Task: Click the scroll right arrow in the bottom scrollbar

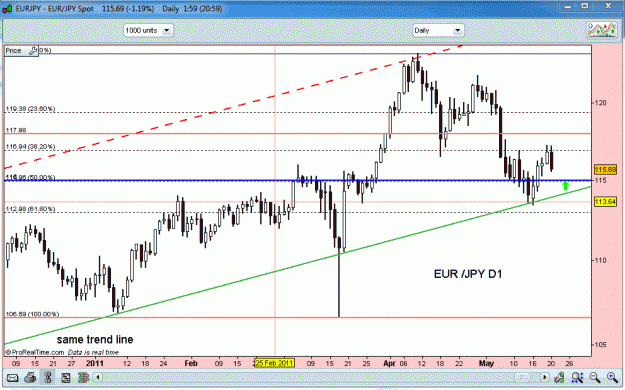Action: coord(545,377)
